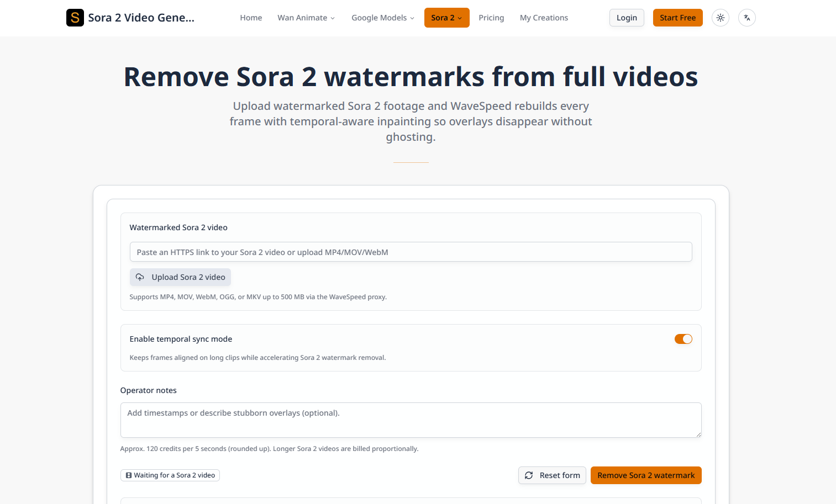Viewport: 836px width, 504px height.
Task: Navigate to Home menu item
Action: [x=251, y=18]
